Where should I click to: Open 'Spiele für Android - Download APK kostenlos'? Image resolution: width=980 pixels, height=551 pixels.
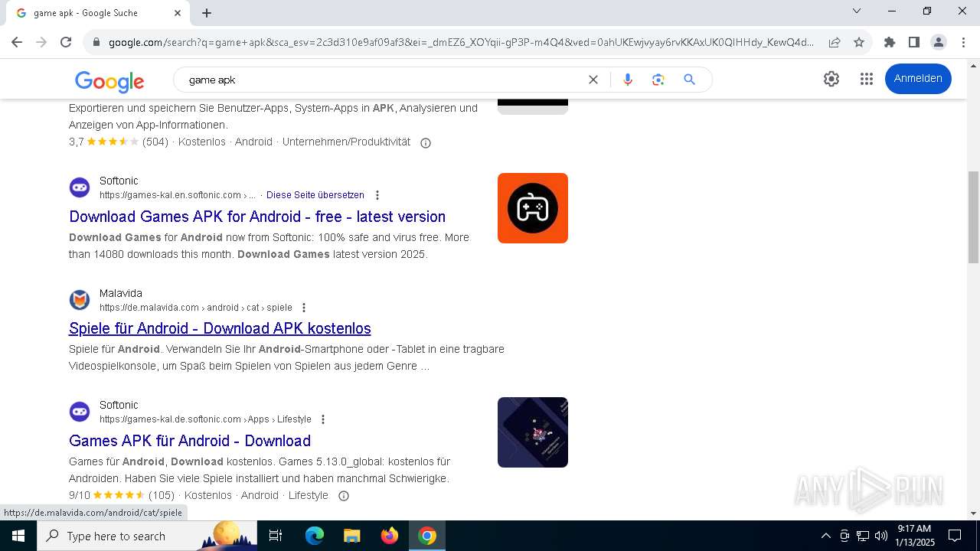220,328
